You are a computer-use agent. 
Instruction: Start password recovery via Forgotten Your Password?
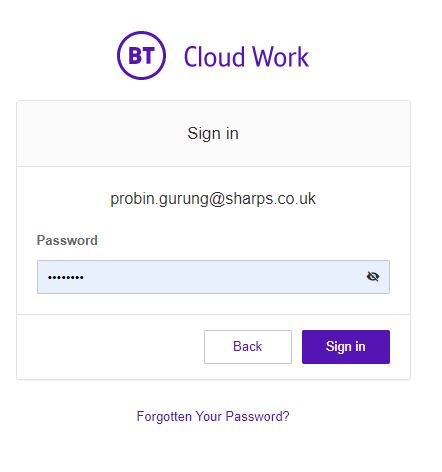213,416
